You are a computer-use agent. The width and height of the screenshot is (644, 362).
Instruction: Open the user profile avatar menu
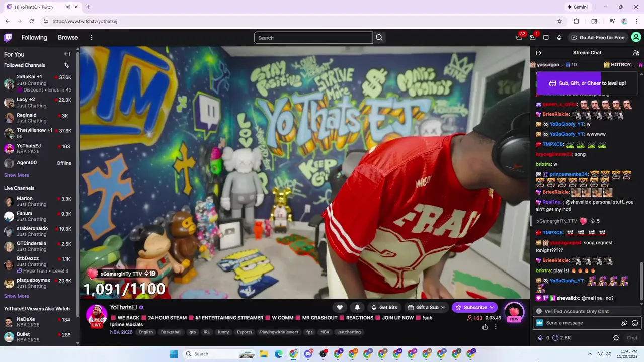[x=636, y=37]
